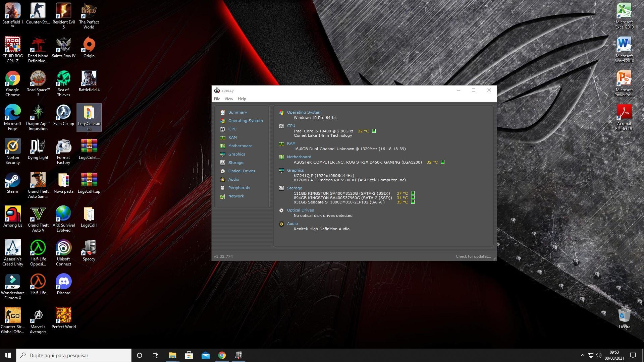Open Storage section in Speccy sidebar

point(236,163)
